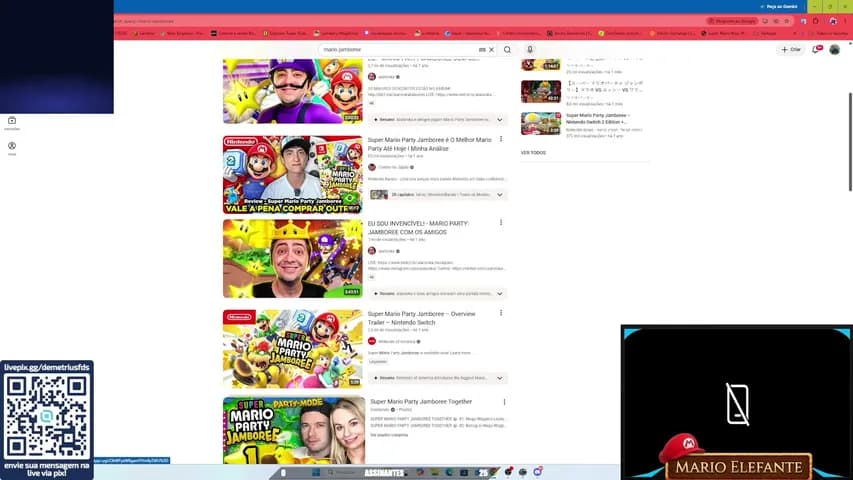This screenshot has width=853, height=480.
Task: Open the Windows Start button on the taskbar
Action: (x=316, y=472)
